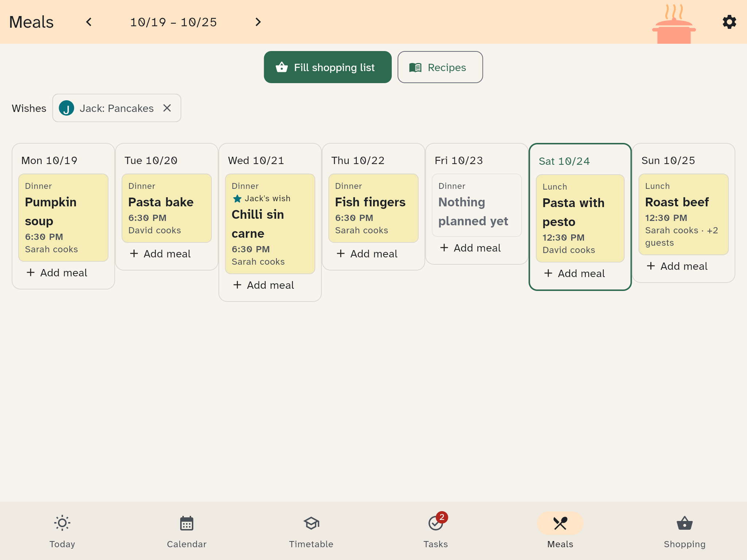Open settings via the gear icon

click(729, 22)
